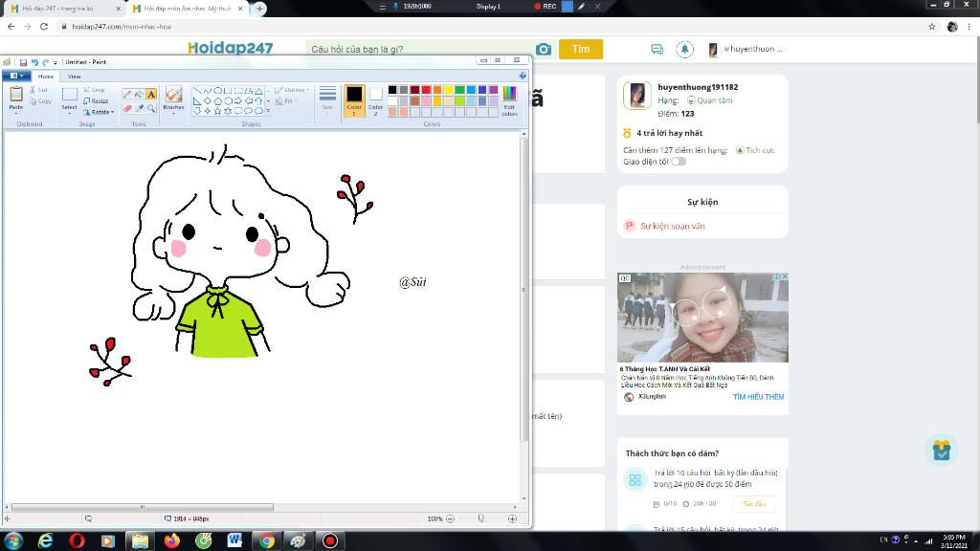
Task: Select Color 2 white swatch button
Action: [375, 100]
